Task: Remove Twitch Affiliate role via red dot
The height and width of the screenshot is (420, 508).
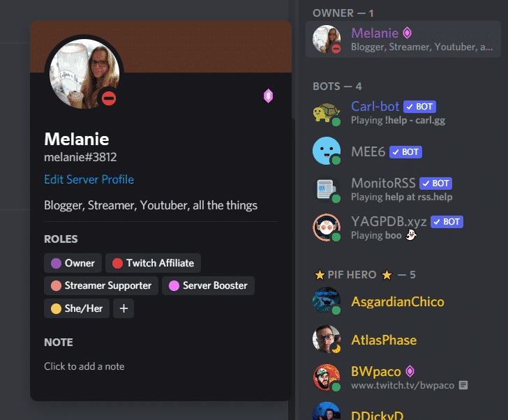Action: [117, 263]
